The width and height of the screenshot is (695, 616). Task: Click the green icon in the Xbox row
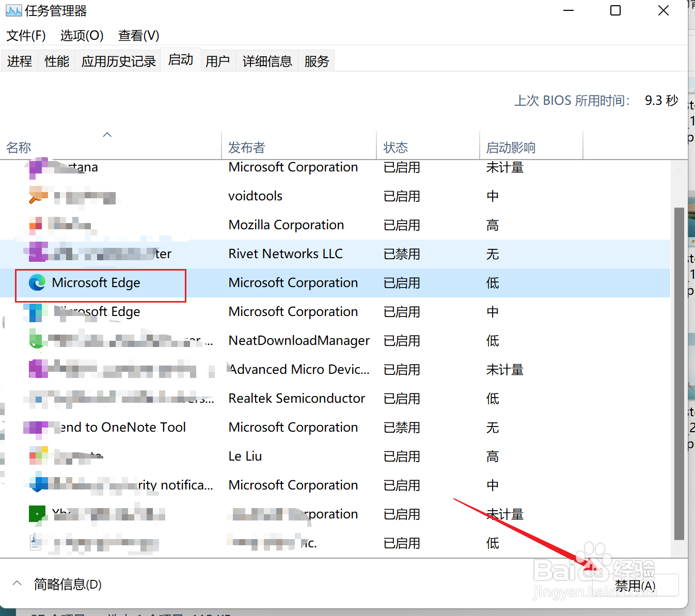(37, 514)
